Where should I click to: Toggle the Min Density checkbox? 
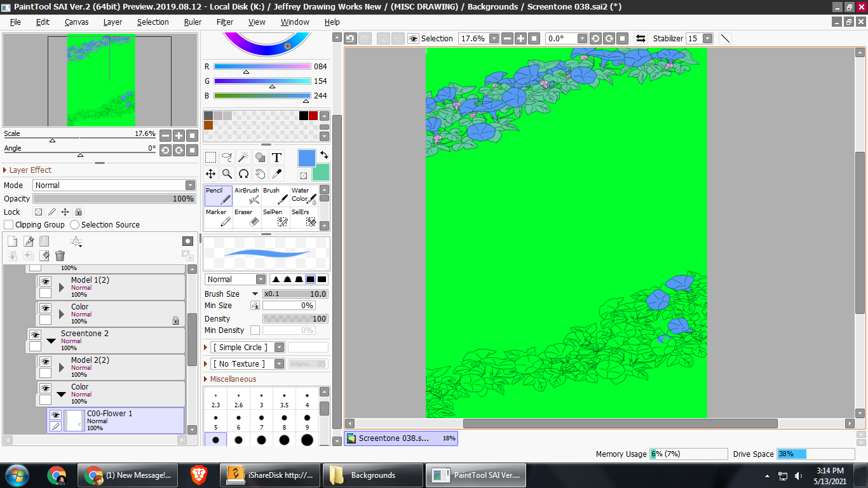point(255,330)
